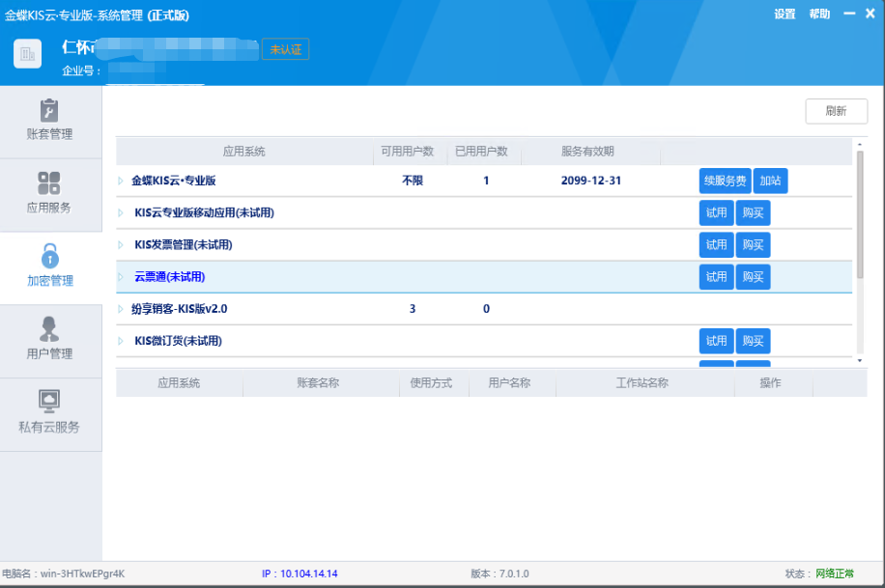Open 应用服务 via its grid icon
This screenshot has height=588, width=885.
tap(49, 182)
